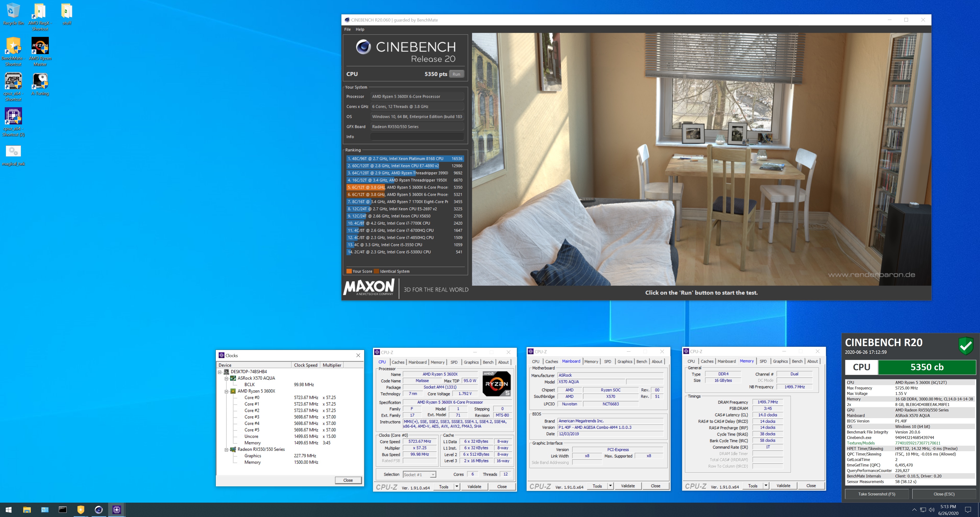Open the Cinebench Help menu
The image size is (980, 517).
[x=360, y=29]
